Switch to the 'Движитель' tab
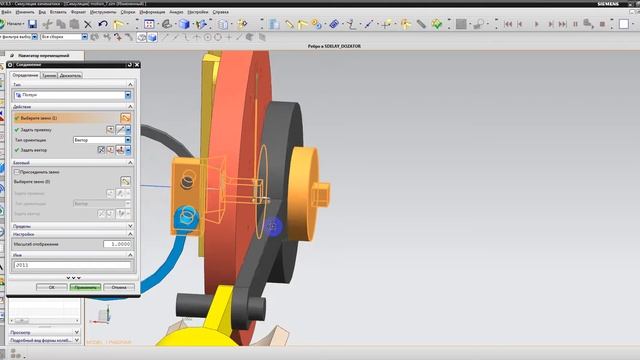 pos(70,76)
